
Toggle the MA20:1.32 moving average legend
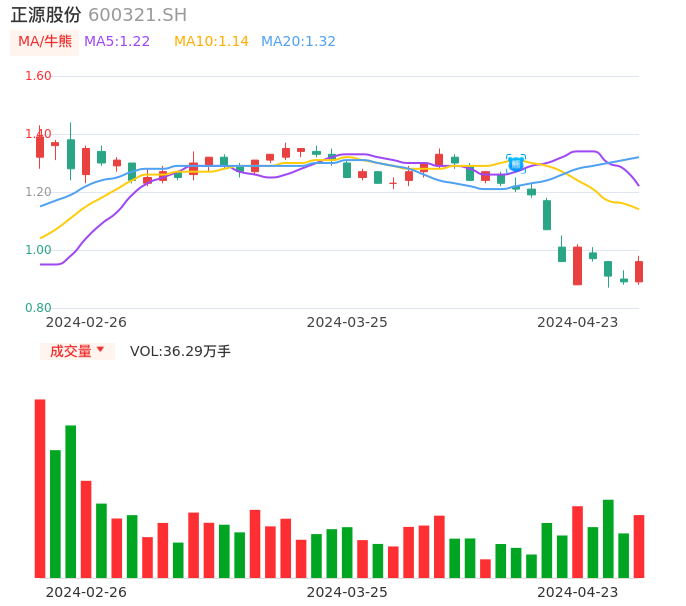click(x=298, y=42)
